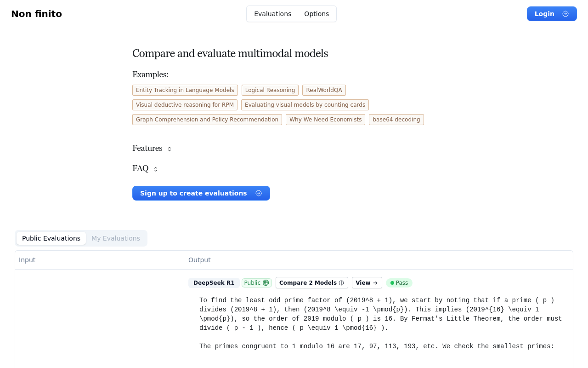Switch to Public Evaluations tab
Viewport: 588px width, 368px height.
click(x=51, y=238)
